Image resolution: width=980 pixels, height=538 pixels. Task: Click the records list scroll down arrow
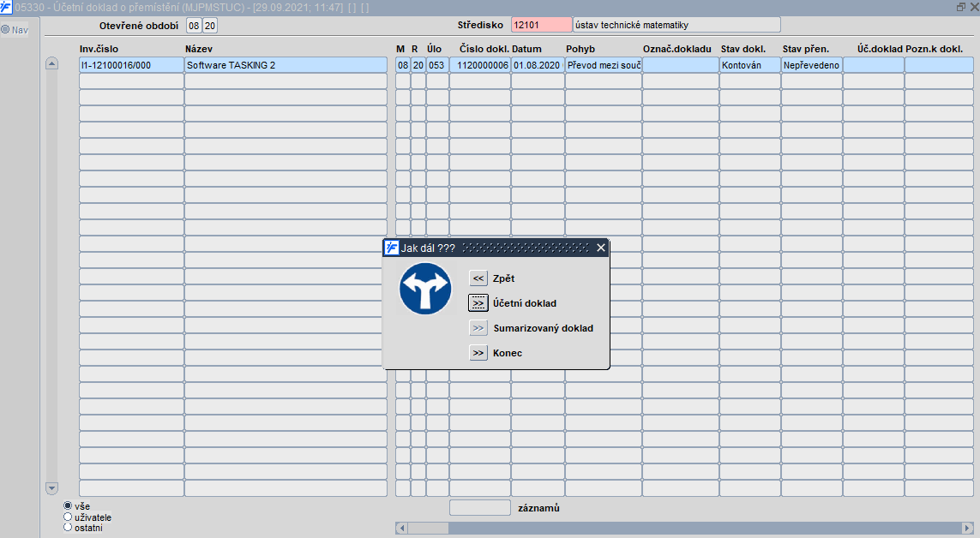click(x=52, y=488)
